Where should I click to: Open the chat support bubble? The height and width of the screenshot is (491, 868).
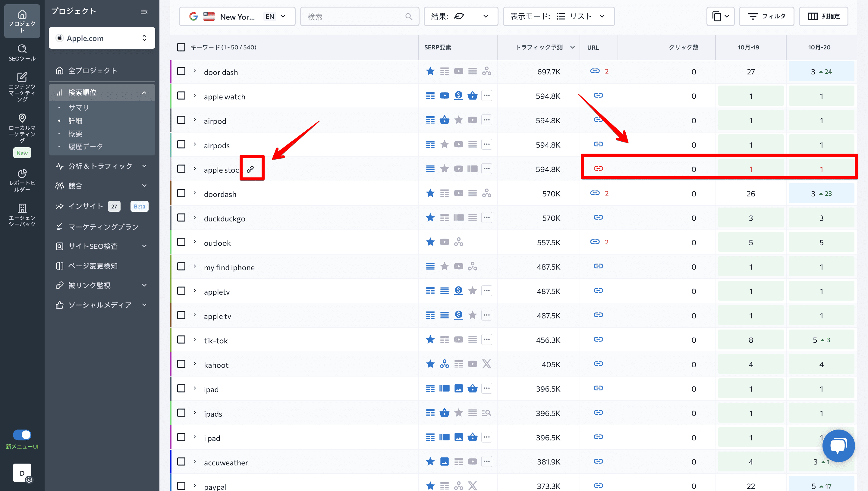tap(838, 446)
